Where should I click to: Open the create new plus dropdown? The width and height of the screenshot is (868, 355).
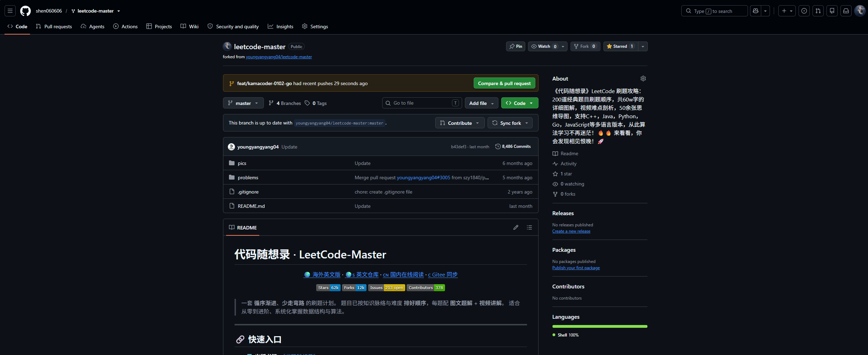787,11
